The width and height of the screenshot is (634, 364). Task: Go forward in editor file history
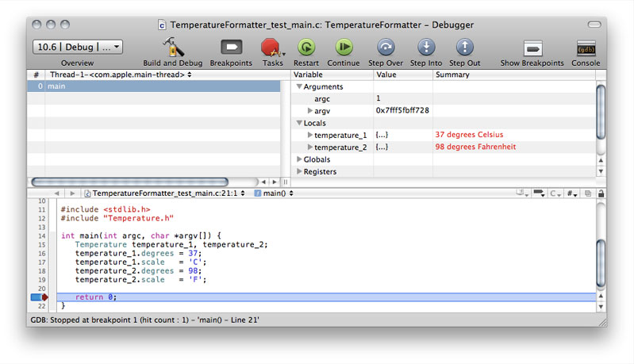tap(72, 193)
